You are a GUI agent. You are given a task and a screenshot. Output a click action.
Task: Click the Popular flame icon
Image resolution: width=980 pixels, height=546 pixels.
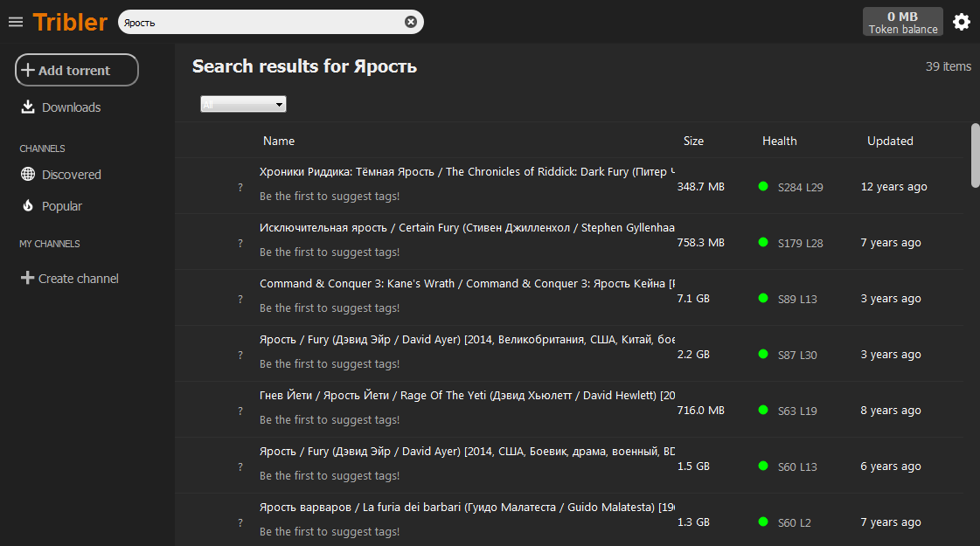coord(27,205)
